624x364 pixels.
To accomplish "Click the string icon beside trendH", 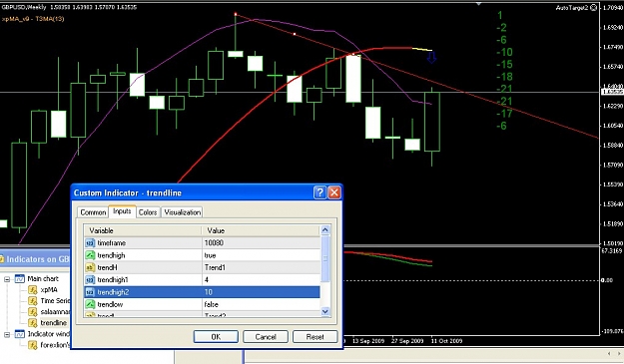I will (90, 267).
